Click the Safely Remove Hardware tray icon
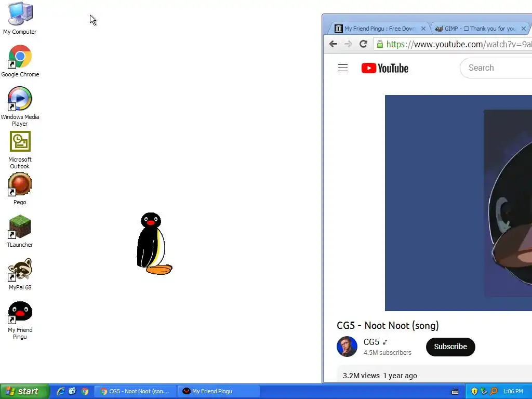Image resolution: width=532 pixels, height=399 pixels. click(x=484, y=391)
